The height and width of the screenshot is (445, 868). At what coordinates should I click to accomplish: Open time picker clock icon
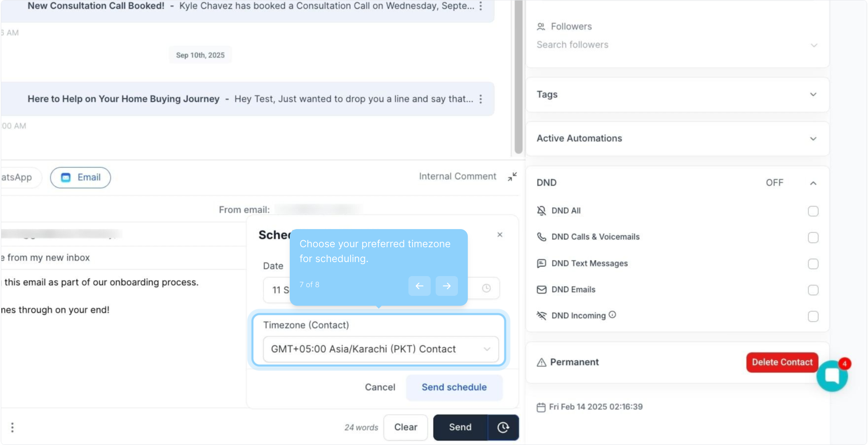point(486,288)
